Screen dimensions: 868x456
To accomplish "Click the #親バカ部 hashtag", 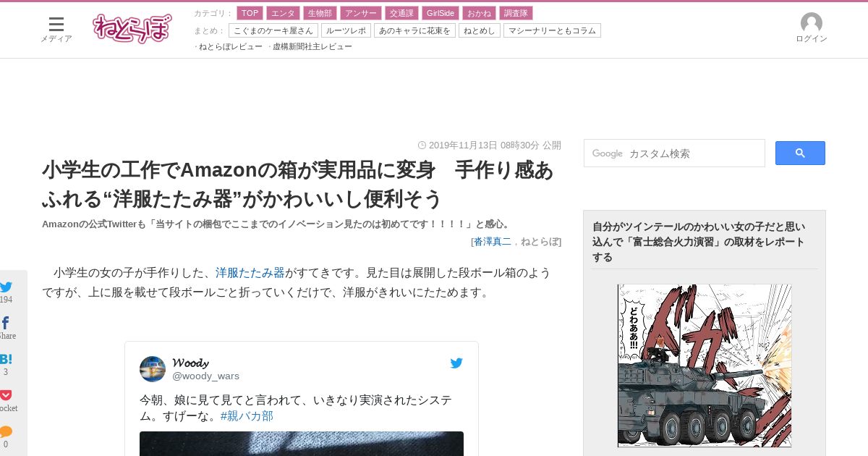I will pos(247,416).
